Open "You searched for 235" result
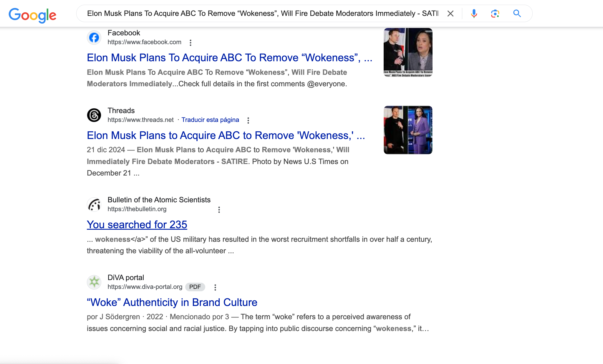Viewport: 603px width, 364px height. [137, 225]
